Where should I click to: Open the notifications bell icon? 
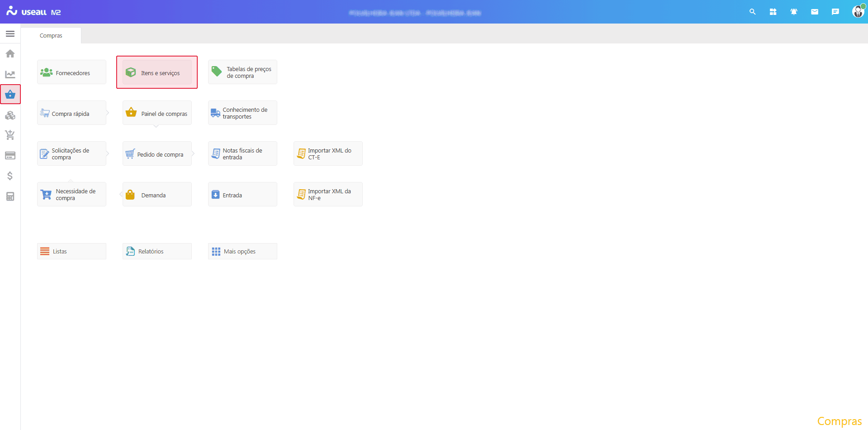[793, 12]
